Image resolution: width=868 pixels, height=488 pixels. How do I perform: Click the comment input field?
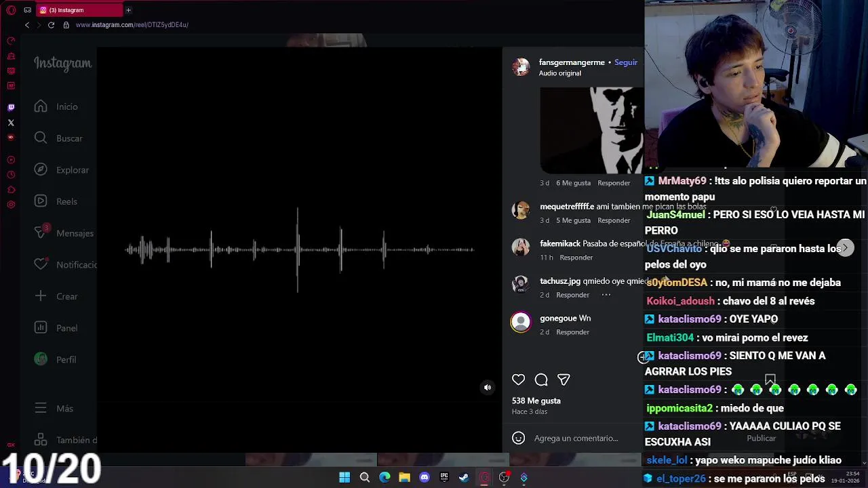[576, 439]
